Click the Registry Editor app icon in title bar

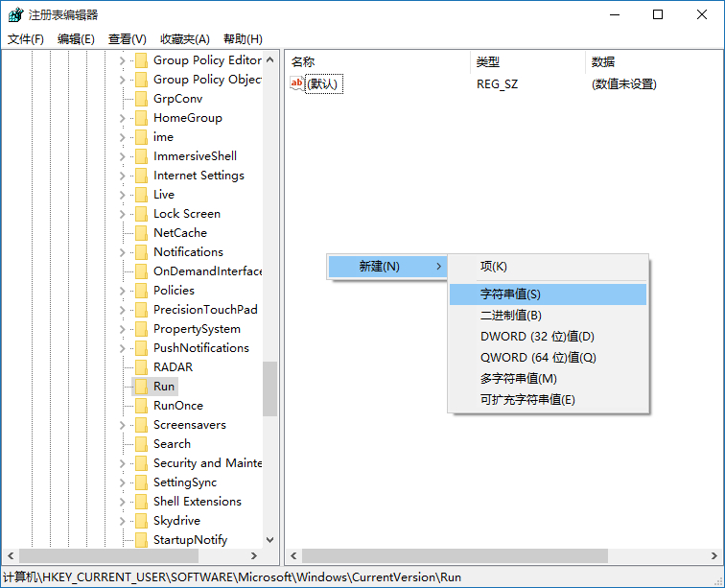15,14
